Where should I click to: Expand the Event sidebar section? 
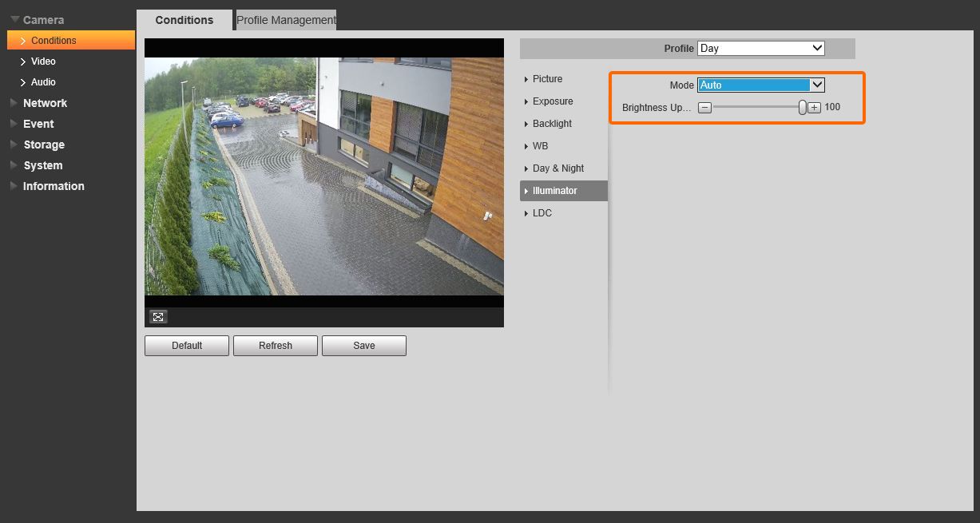pos(38,124)
